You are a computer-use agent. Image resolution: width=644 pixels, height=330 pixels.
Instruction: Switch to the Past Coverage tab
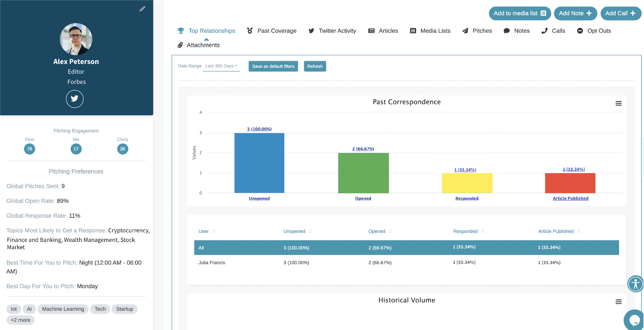point(272,31)
